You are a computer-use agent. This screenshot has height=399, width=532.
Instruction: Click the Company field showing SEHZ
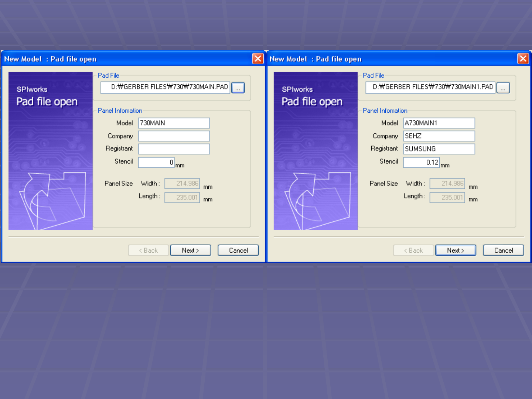coord(439,136)
